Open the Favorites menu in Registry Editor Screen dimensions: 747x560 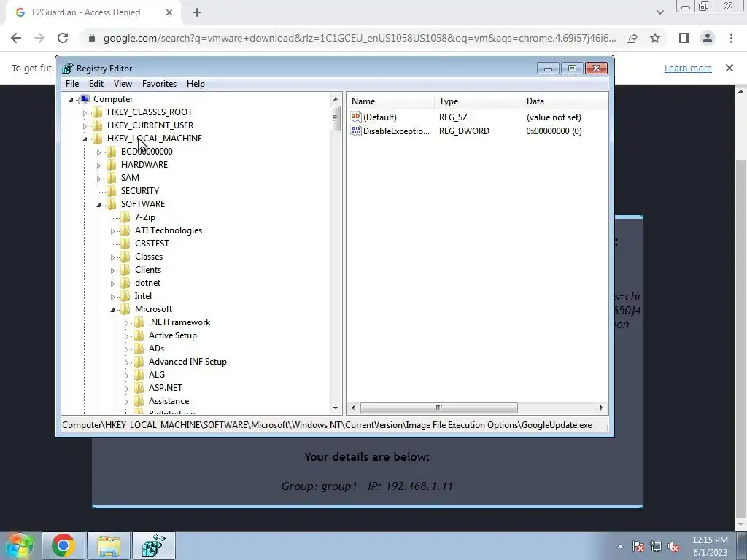click(159, 84)
